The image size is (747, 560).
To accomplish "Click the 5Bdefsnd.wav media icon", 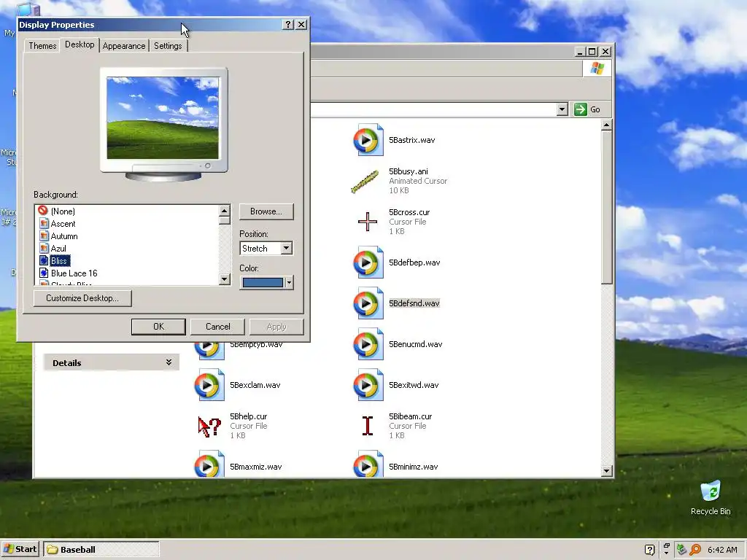I will coord(368,303).
